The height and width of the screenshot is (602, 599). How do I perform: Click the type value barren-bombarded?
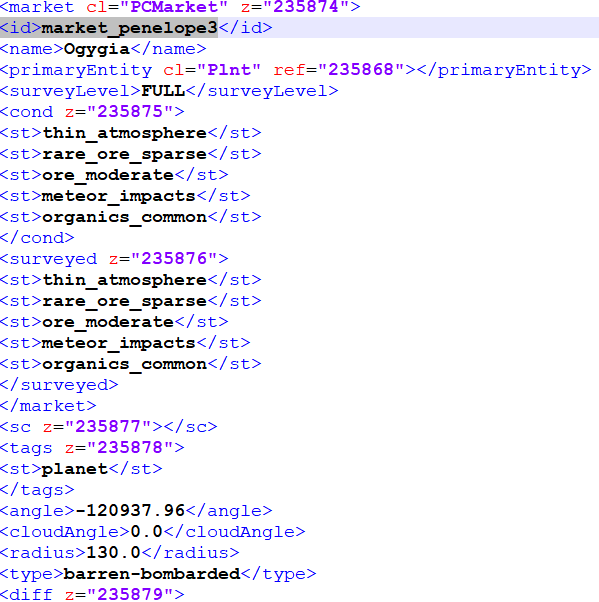152,574
